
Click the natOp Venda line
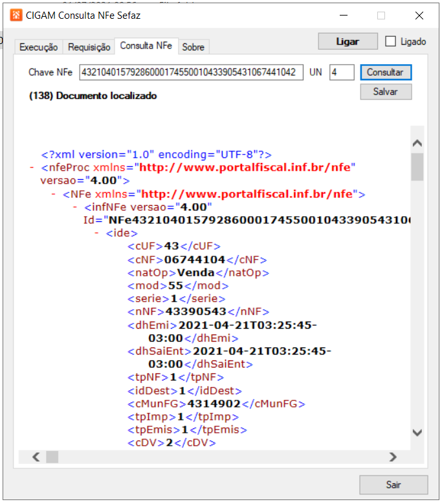198,272
